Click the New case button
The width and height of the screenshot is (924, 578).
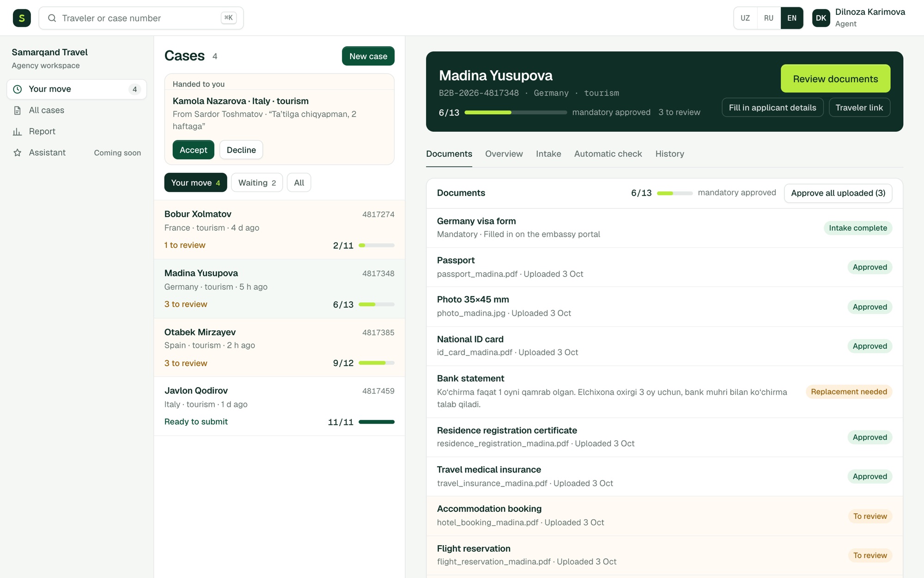(368, 56)
